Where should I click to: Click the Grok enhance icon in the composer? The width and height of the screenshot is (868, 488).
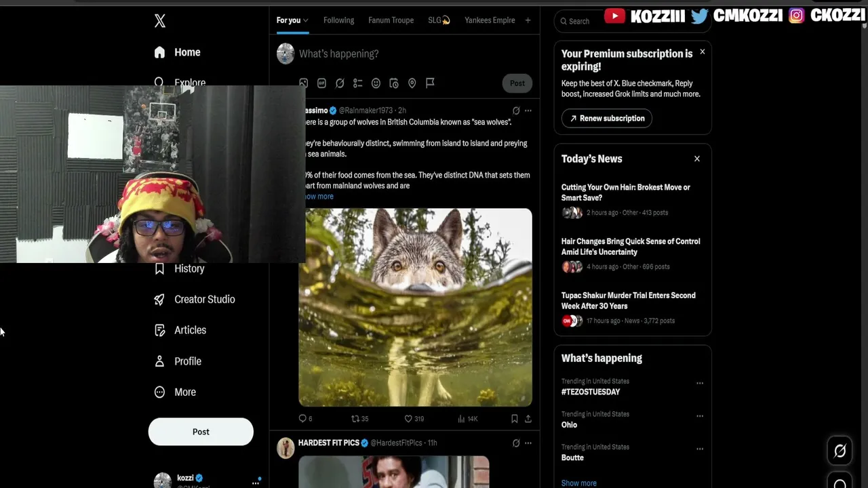coord(340,83)
